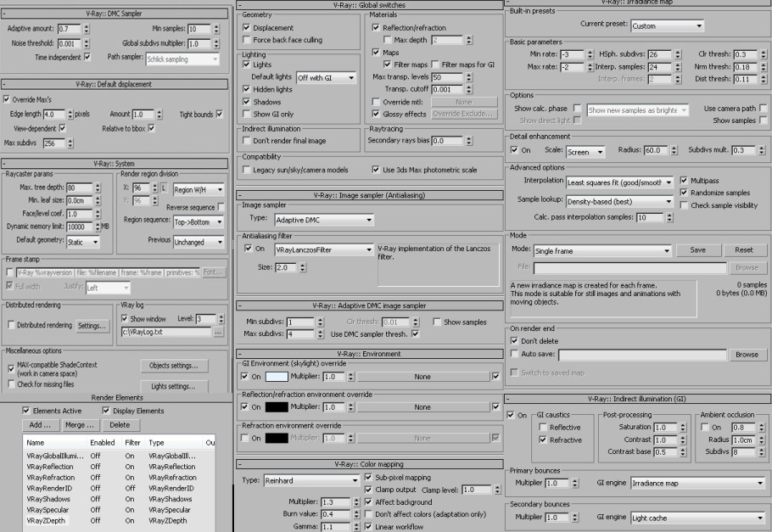
Task: Click the GI Environment None map button
Action: tap(422, 377)
